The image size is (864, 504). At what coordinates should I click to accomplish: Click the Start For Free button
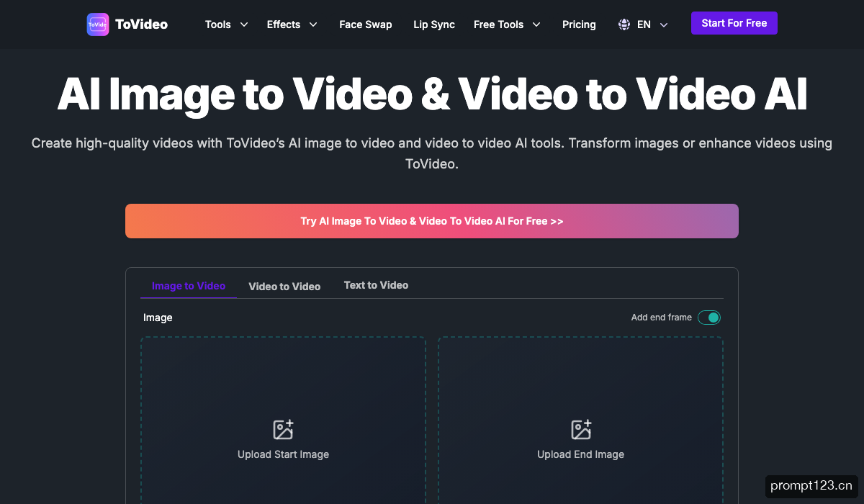tap(734, 23)
